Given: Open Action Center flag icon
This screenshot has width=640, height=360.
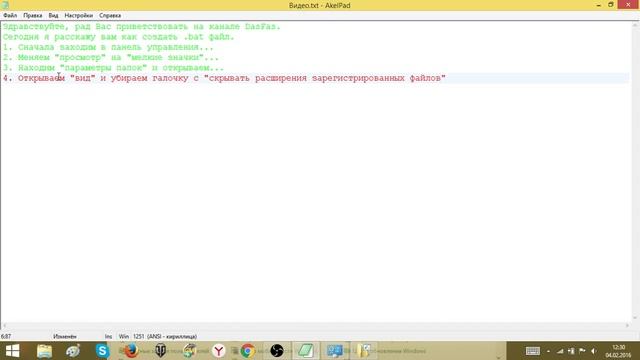Looking at the screenshot, I should coord(582,351).
